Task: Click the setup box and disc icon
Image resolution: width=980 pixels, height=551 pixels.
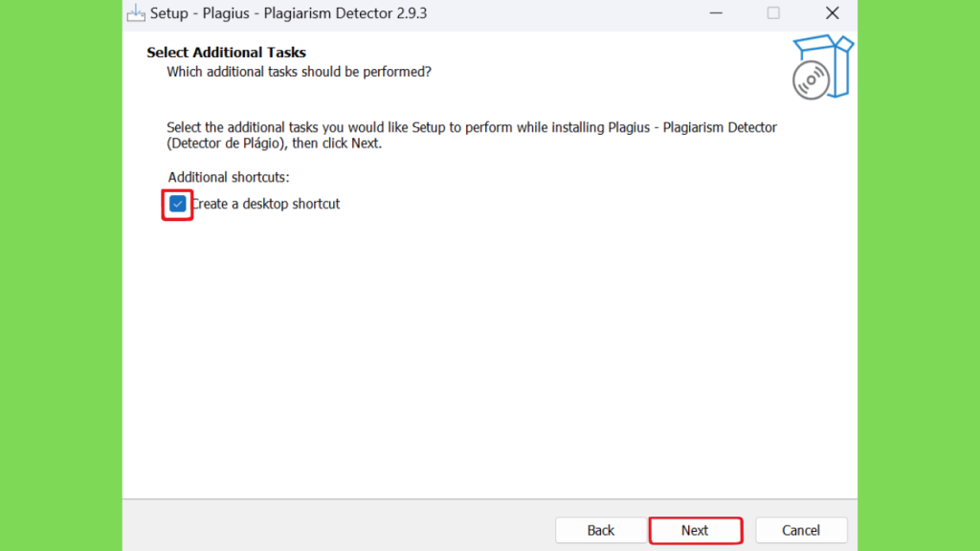Action: [823, 67]
